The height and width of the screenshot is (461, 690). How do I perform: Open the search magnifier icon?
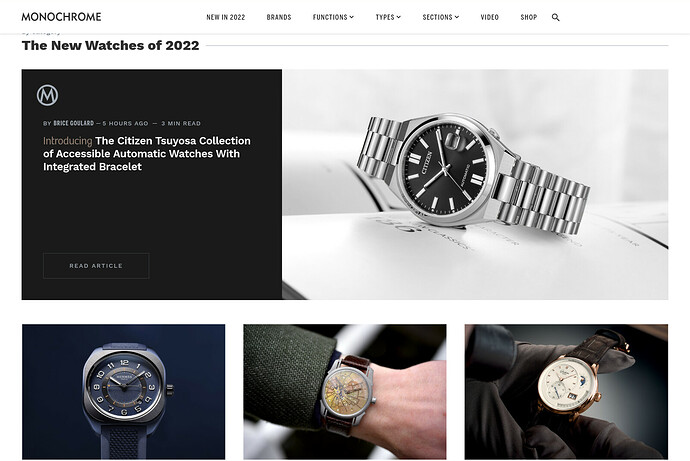(555, 17)
